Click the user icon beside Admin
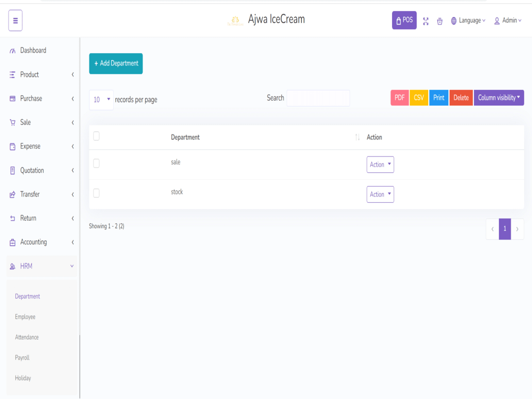This screenshot has height=399, width=532. point(497,21)
